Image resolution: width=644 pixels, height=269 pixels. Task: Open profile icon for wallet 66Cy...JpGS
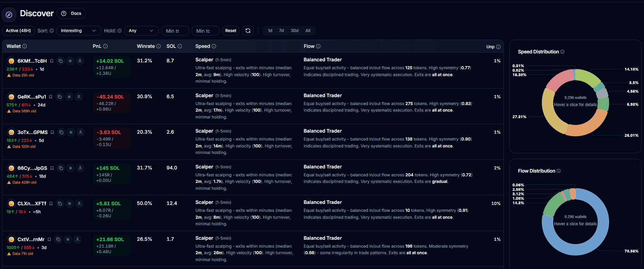80,168
